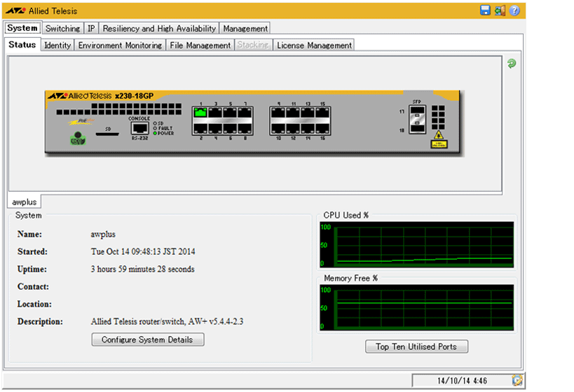Click the CPU Used % graph
The image size is (574, 392).
[x=416, y=244]
